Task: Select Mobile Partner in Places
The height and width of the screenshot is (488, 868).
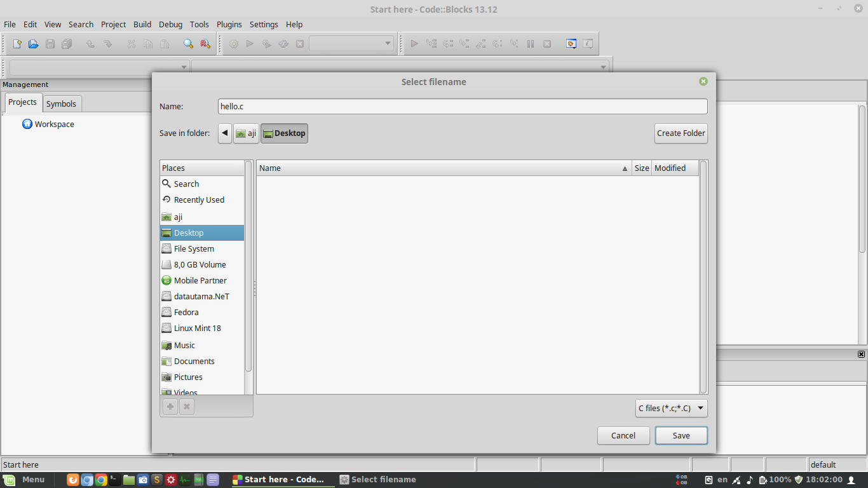Action: coord(201,280)
